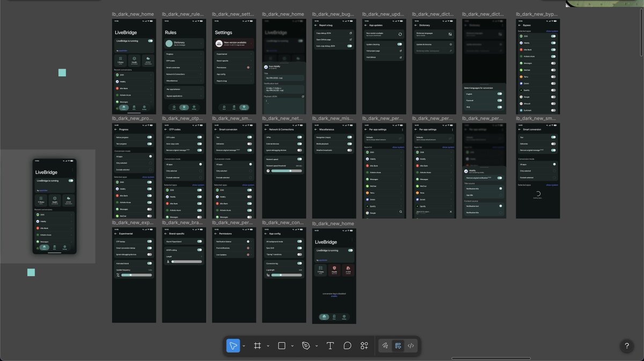Select the Frame tool
The width and height of the screenshot is (644, 361).
click(258, 346)
